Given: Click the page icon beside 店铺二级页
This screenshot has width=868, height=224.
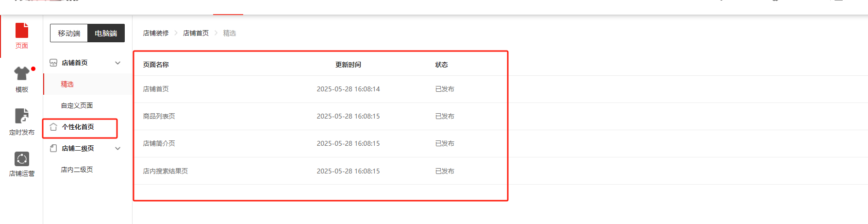Looking at the screenshot, I should click(x=53, y=148).
